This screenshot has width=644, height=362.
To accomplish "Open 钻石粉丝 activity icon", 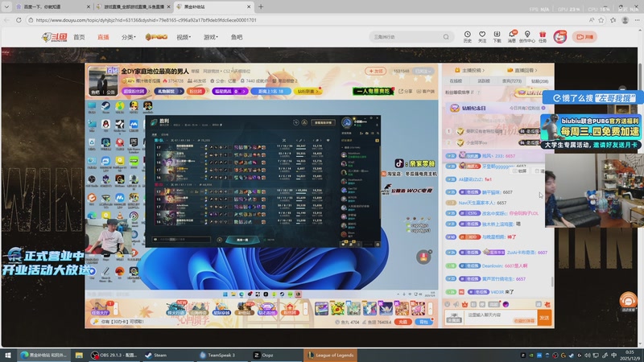I will 267,308.
